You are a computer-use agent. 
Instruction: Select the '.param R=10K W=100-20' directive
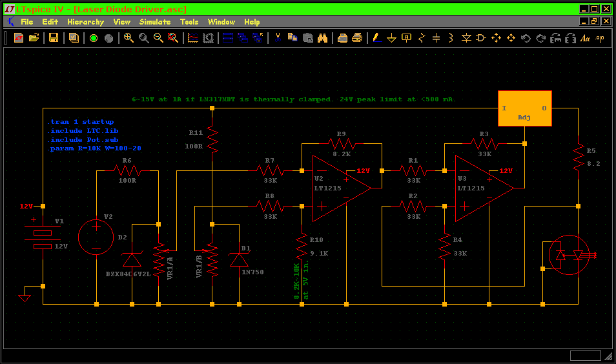[x=94, y=148]
